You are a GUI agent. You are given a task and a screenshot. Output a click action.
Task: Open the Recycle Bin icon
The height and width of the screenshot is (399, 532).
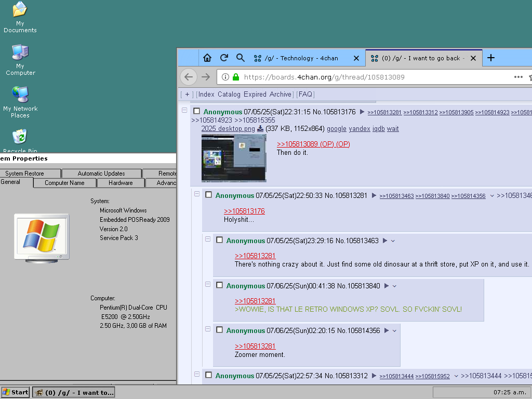point(20,140)
